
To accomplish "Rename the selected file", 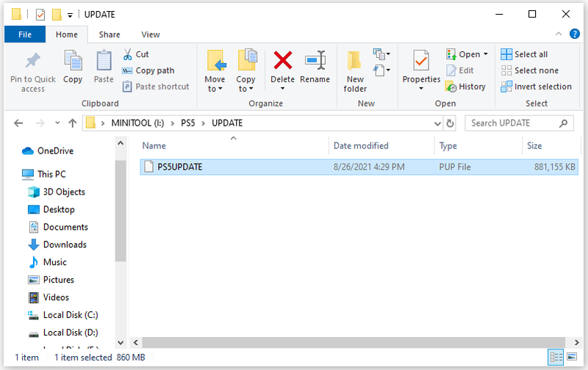I will [x=315, y=67].
